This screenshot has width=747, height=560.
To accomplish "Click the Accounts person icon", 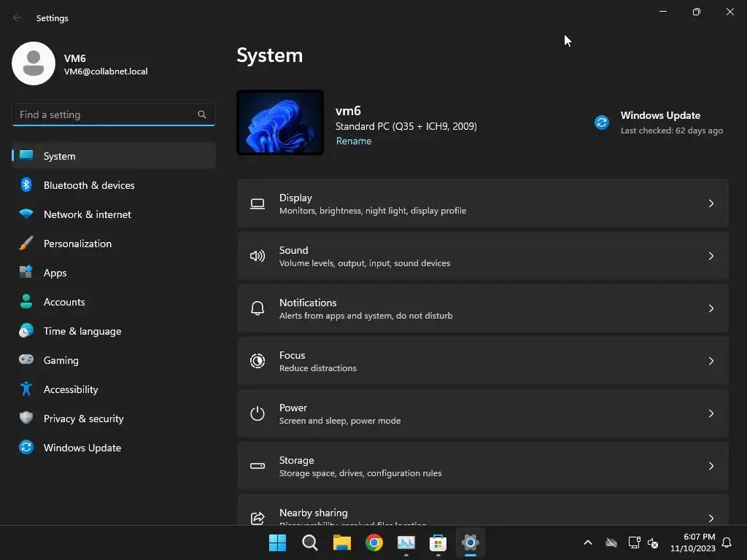I will (x=26, y=301).
